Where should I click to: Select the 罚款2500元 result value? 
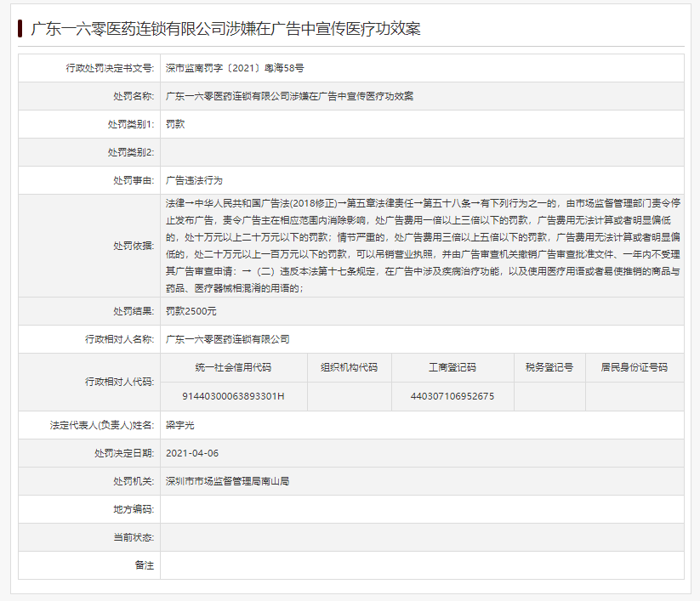click(191, 311)
